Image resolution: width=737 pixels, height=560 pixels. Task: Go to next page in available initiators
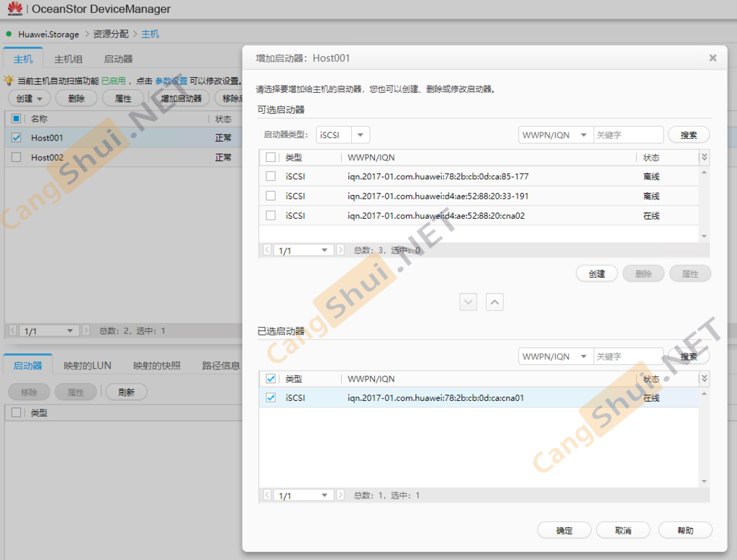tap(340, 250)
